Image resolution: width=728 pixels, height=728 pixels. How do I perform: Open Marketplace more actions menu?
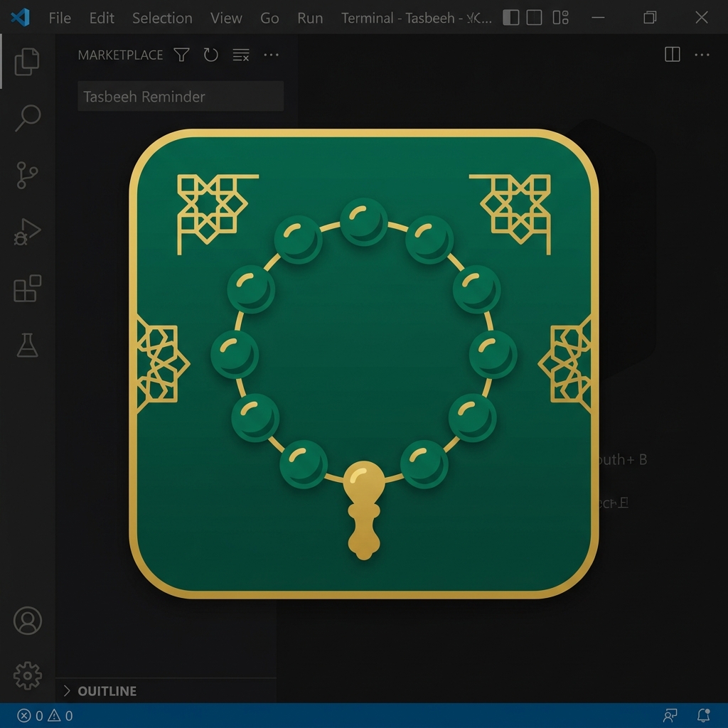[271, 55]
